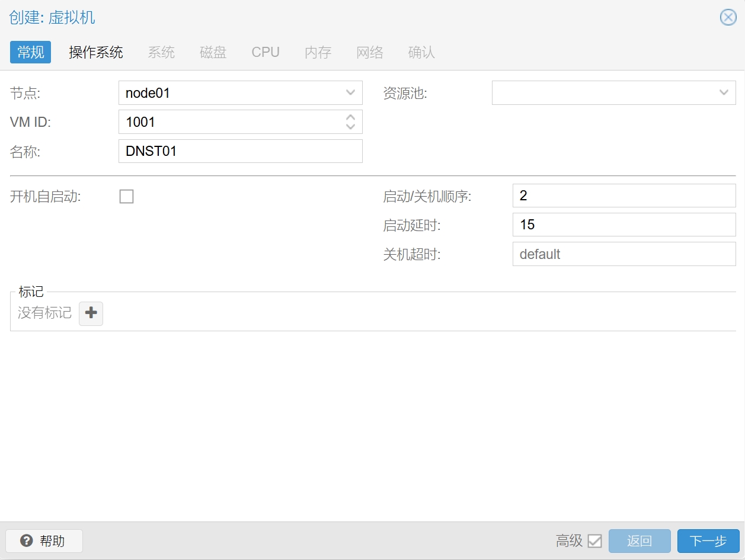The height and width of the screenshot is (560, 745).
Task: Go to the 确认 tab
Action: (422, 52)
